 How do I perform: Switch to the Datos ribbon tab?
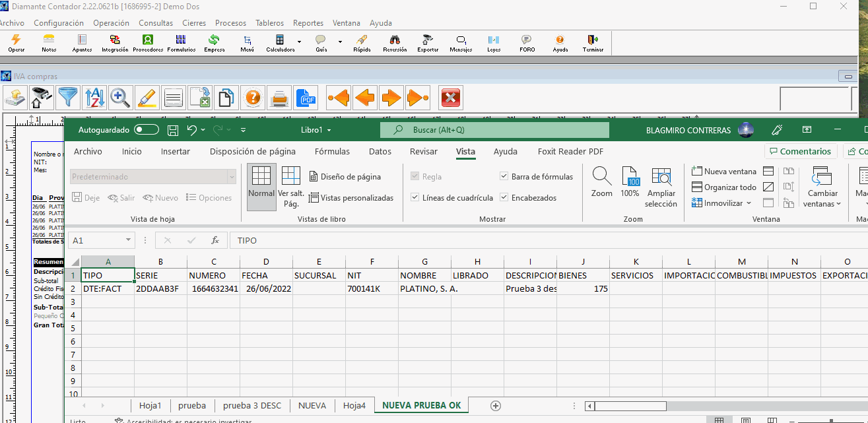tap(380, 152)
